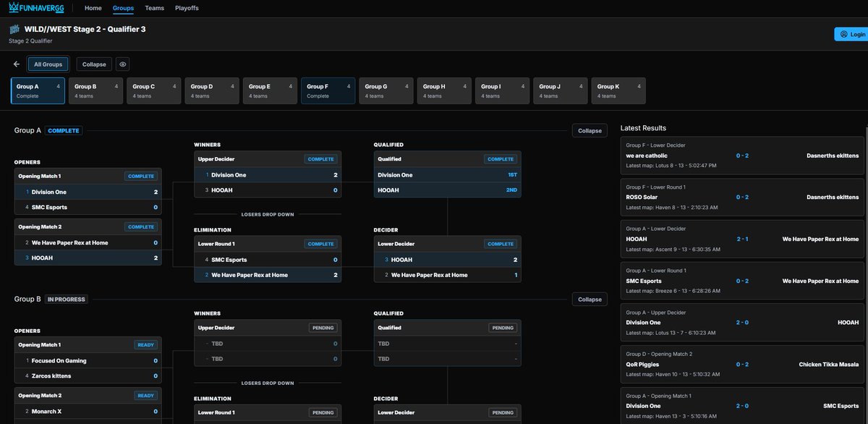
Task: Click Zarcos kittens team row
Action: click(x=88, y=376)
